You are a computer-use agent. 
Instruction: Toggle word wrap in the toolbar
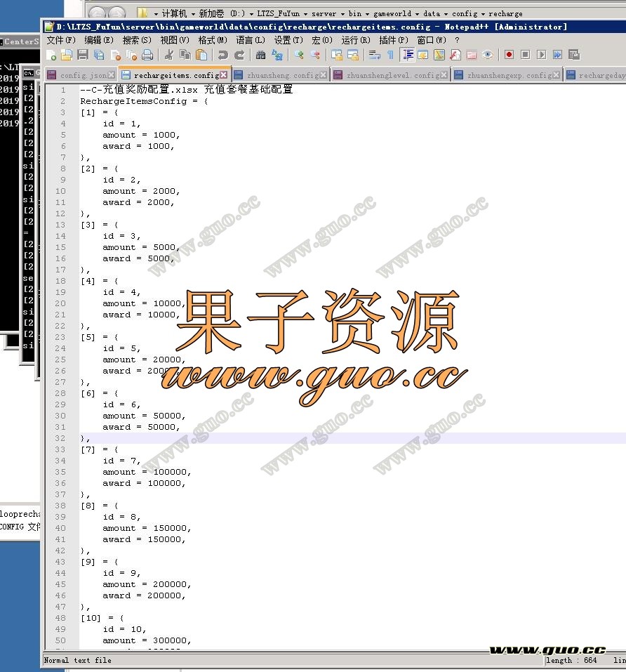pos(374,55)
